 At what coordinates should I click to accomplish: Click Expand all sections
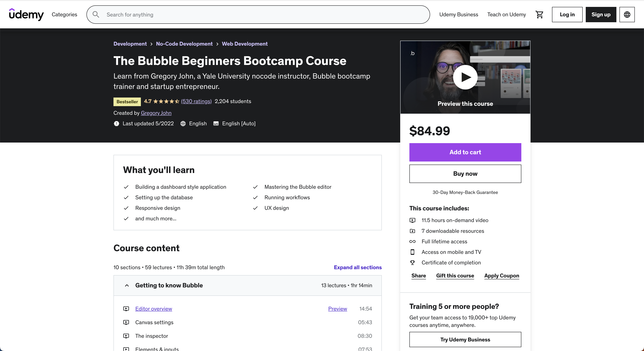[x=357, y=267]
